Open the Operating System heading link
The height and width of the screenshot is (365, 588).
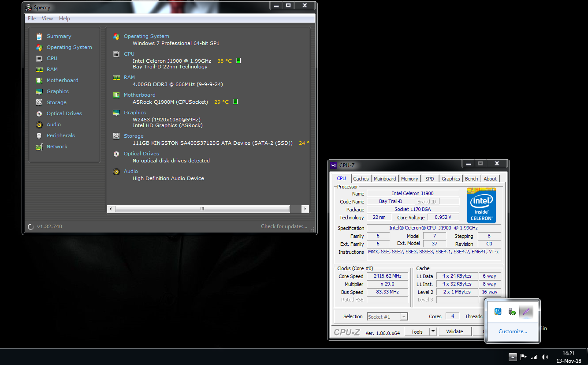coord(146,36)
